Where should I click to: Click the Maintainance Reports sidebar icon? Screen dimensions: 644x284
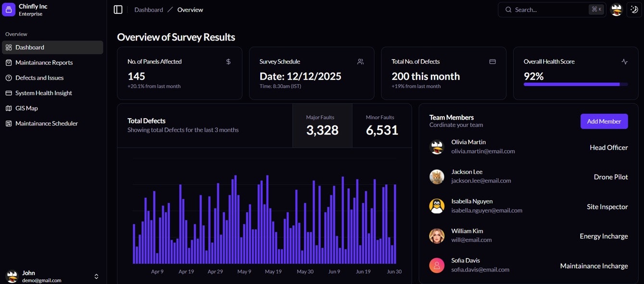tap(9, 62)
